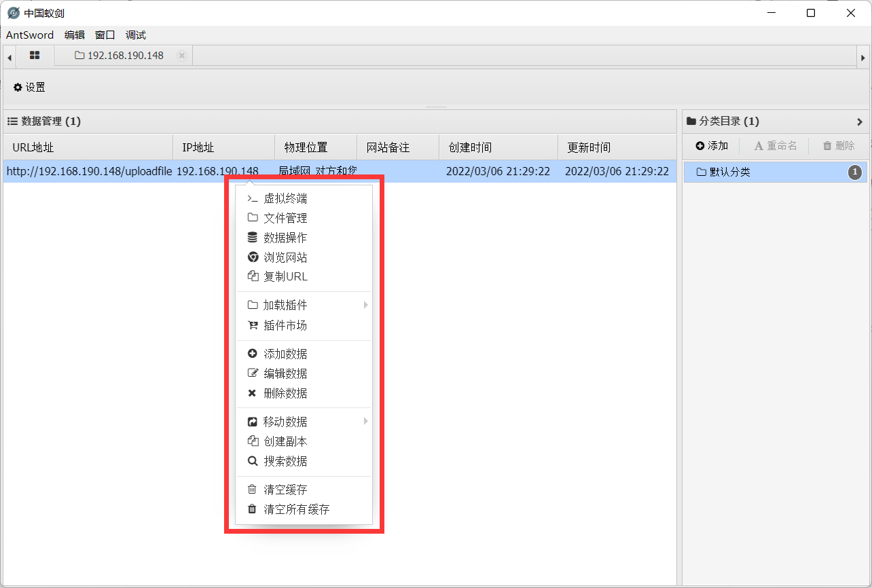872x588 pixels.
Task: Sort by the 创建时间 column header
Action: coord(498,147)
